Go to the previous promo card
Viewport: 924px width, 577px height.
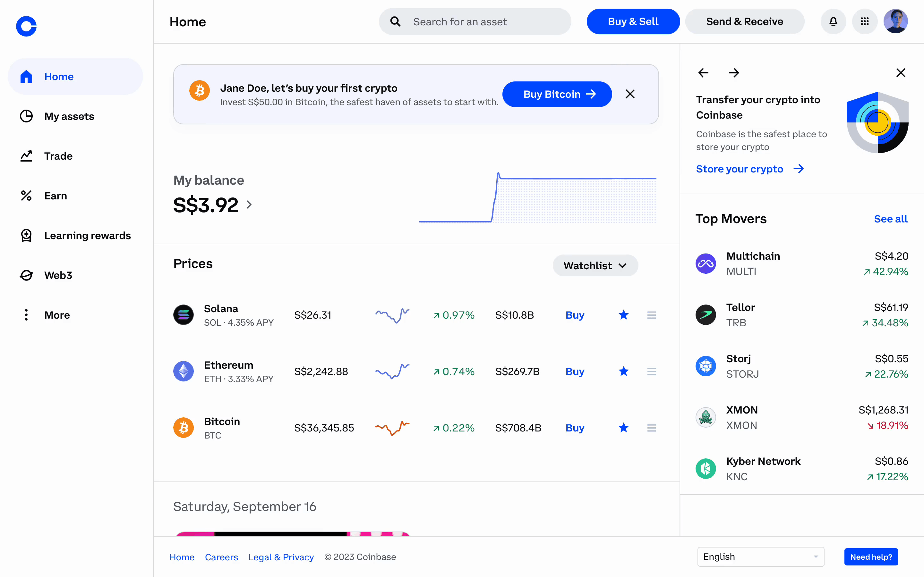point(703,73)
